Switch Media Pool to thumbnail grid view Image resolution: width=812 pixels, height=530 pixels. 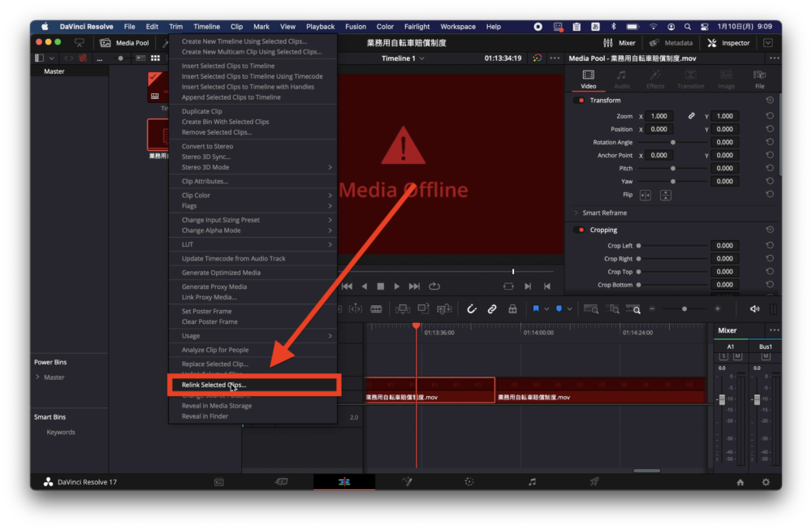(155, 58)
